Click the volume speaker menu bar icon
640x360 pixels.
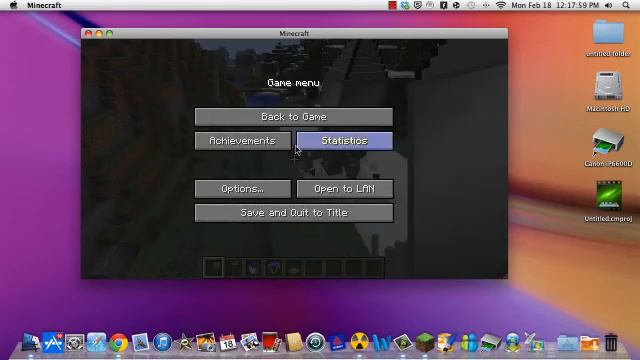click(609, 5)
